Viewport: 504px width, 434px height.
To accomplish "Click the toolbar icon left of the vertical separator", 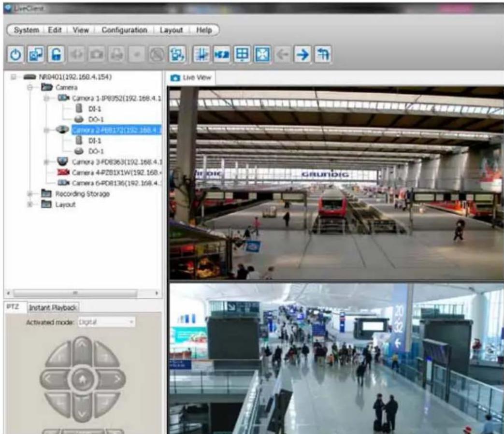I will pyautogui.click(x=177, y=54).
